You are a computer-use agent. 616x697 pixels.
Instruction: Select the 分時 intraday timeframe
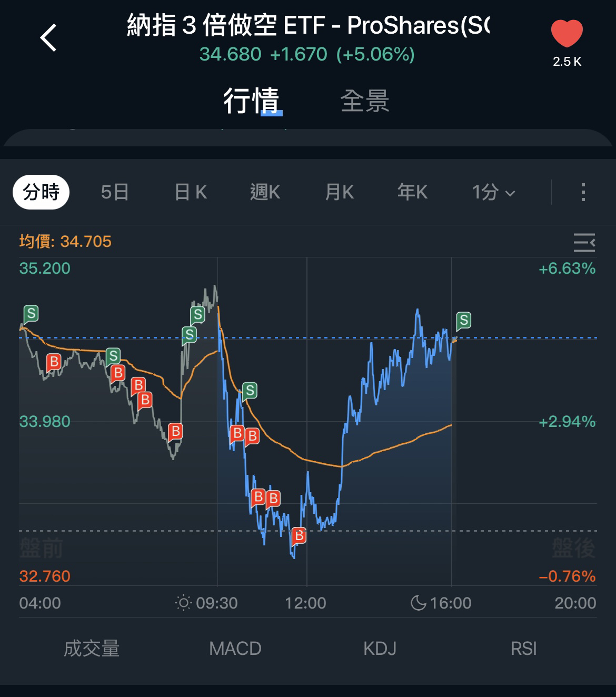(41, 192)
